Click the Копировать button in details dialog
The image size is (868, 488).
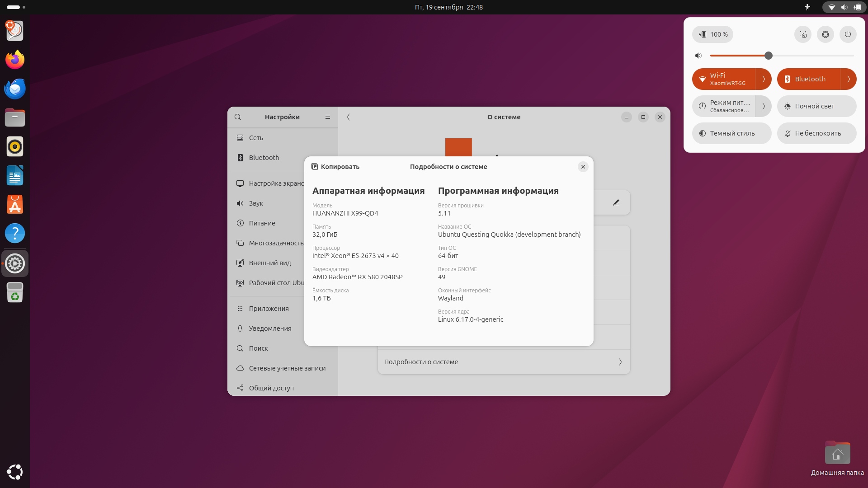(x=335, y=167)
